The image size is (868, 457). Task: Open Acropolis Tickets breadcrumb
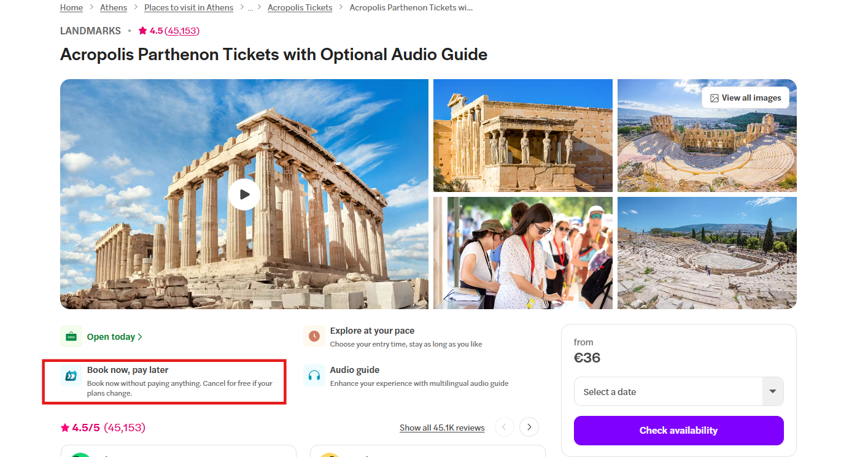[x=300, y=8]
